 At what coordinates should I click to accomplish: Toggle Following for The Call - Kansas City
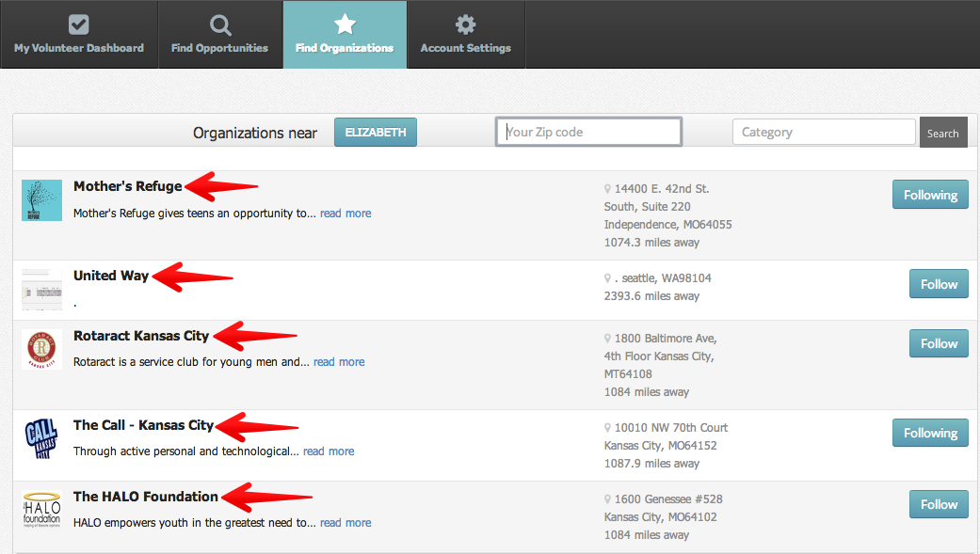click(x=929, y=434)
